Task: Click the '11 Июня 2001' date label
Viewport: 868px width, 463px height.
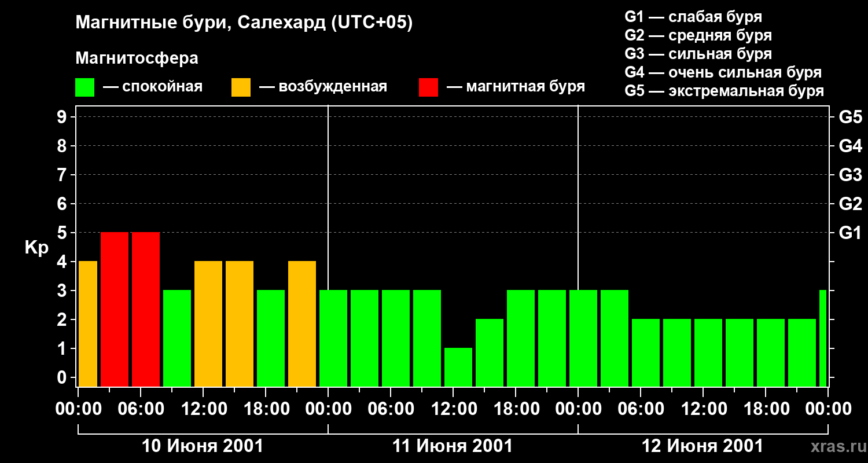Action: pyautogui.click(x=453, y=446)
